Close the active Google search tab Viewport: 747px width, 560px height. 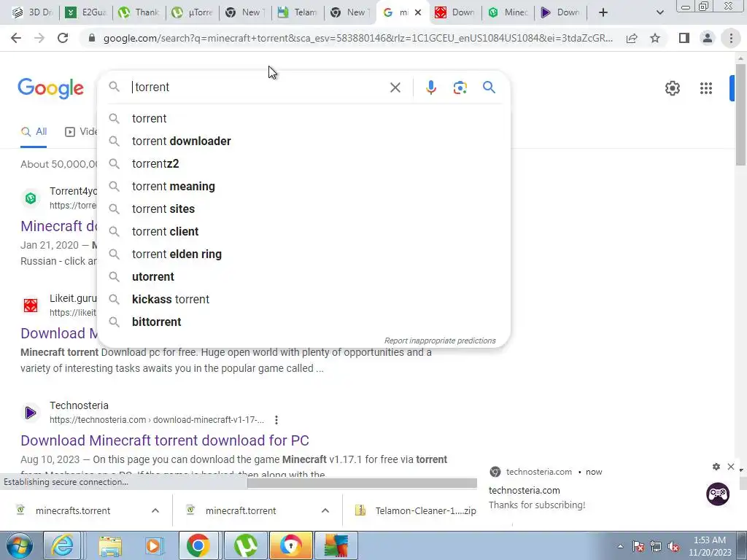pos(418,12)
